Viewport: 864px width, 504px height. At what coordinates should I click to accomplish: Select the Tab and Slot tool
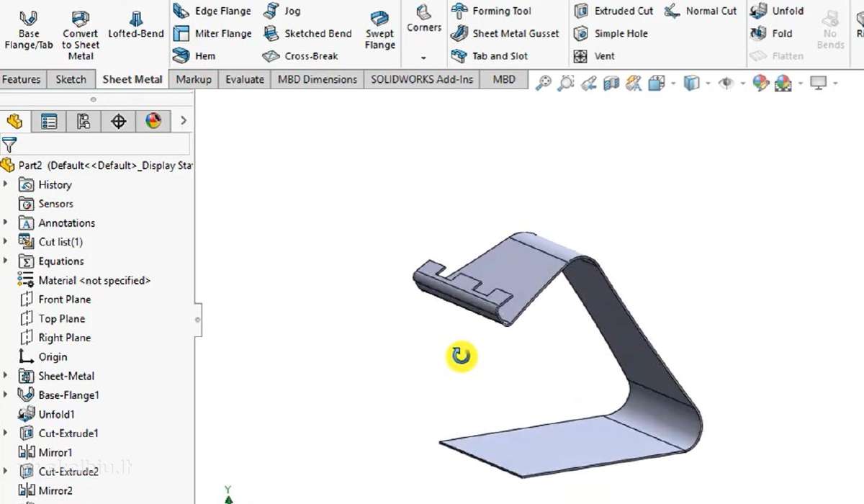click(490, 55)
